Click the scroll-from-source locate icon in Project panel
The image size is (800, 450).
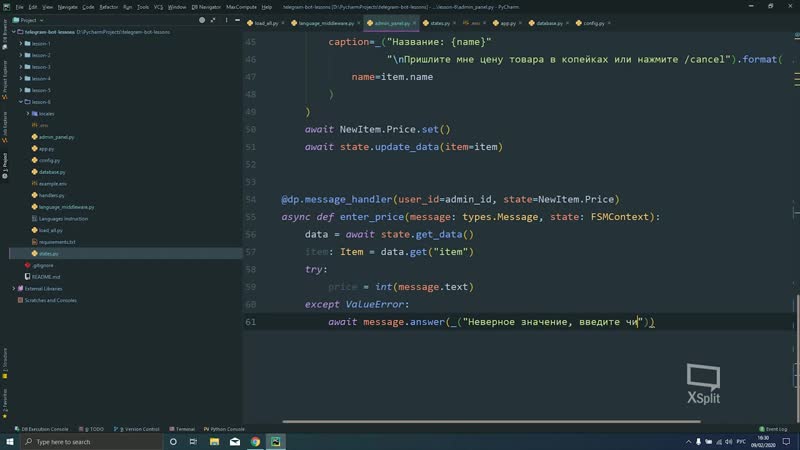[x=202, y=20]
